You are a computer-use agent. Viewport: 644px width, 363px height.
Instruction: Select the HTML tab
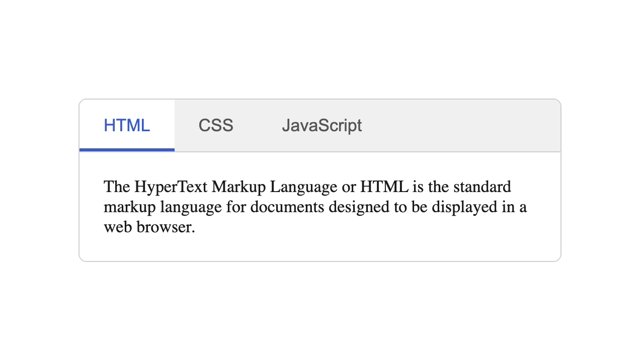[127, 125]
